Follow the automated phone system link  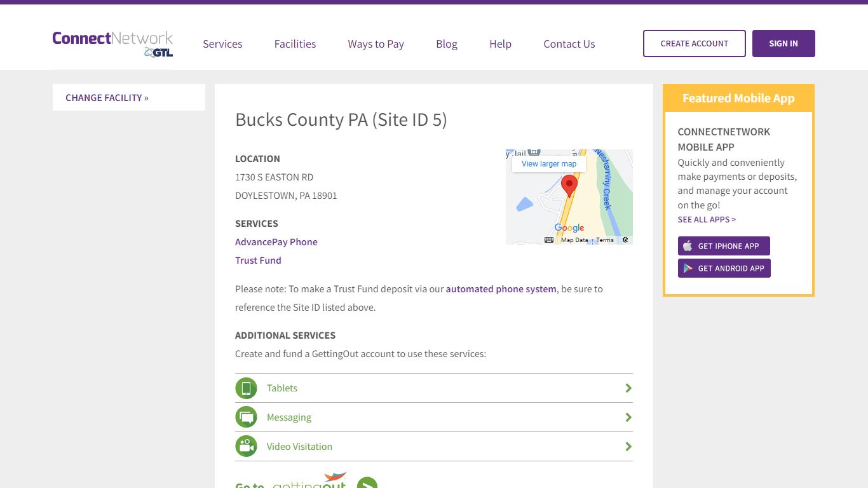[x=501, y=289]
